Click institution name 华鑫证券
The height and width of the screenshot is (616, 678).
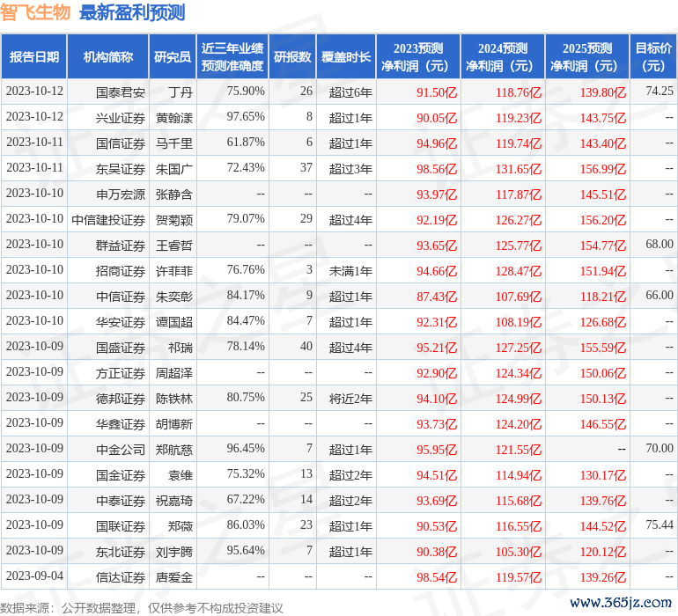pos(121,424)
